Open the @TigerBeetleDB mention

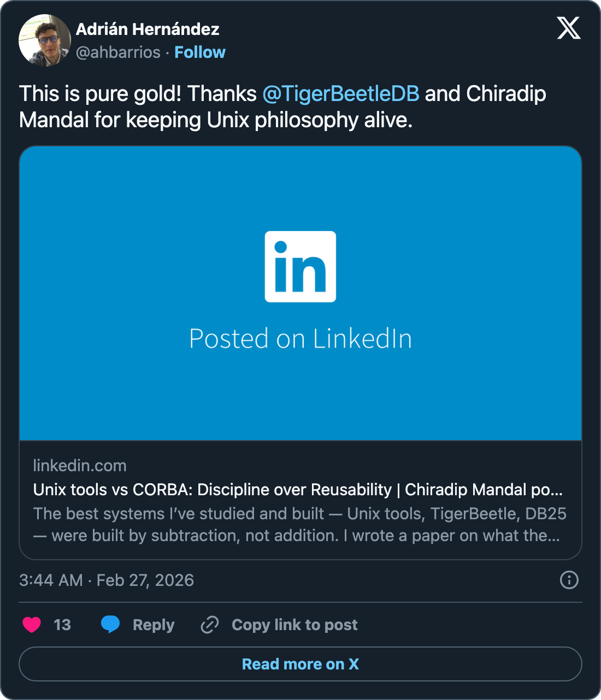coord(341,94)
